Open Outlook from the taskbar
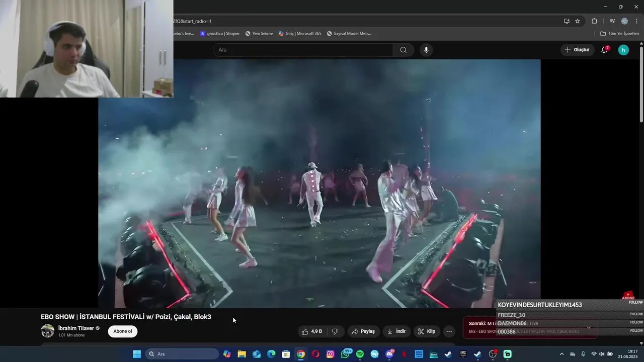The height and width of the screenshot is (362, 644). 257,354
